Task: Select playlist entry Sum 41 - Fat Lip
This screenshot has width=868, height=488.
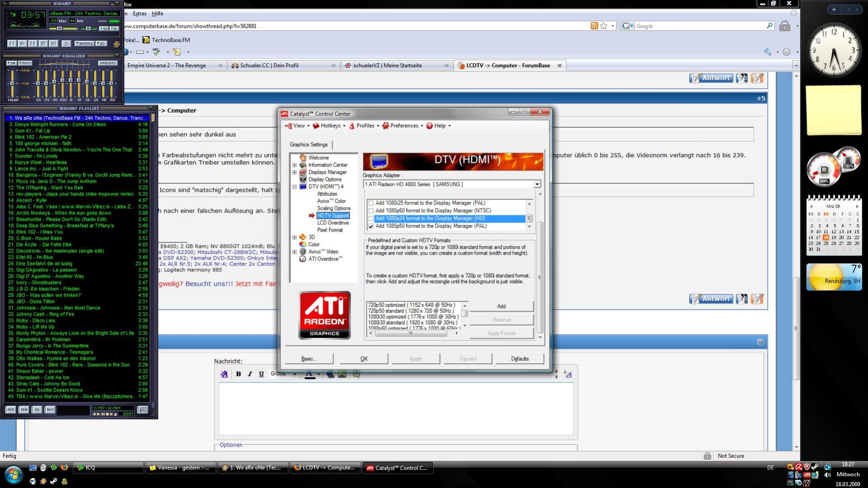Action: (x=78, y=131)
